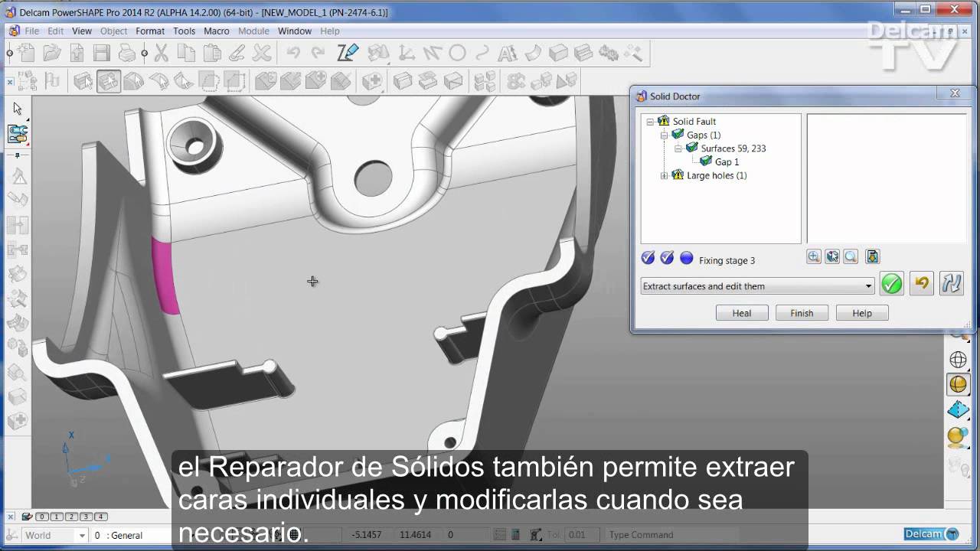Print using the printer icon

tap(127, 53)
